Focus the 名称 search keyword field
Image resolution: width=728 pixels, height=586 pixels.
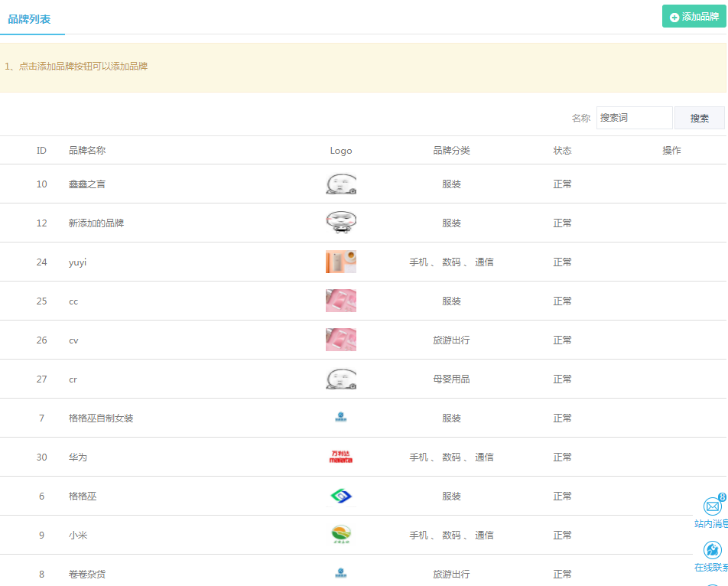(634, 118)
